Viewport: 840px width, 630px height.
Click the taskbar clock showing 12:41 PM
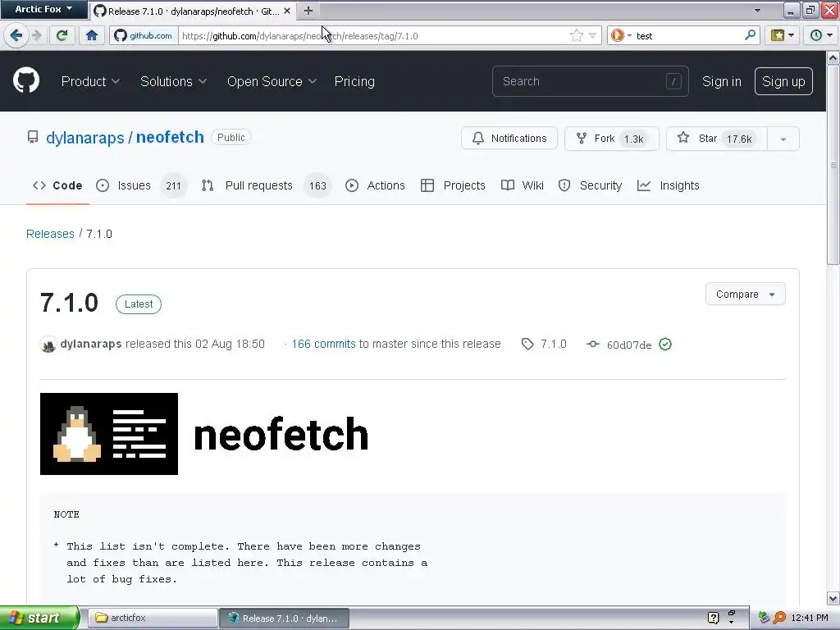810,618
